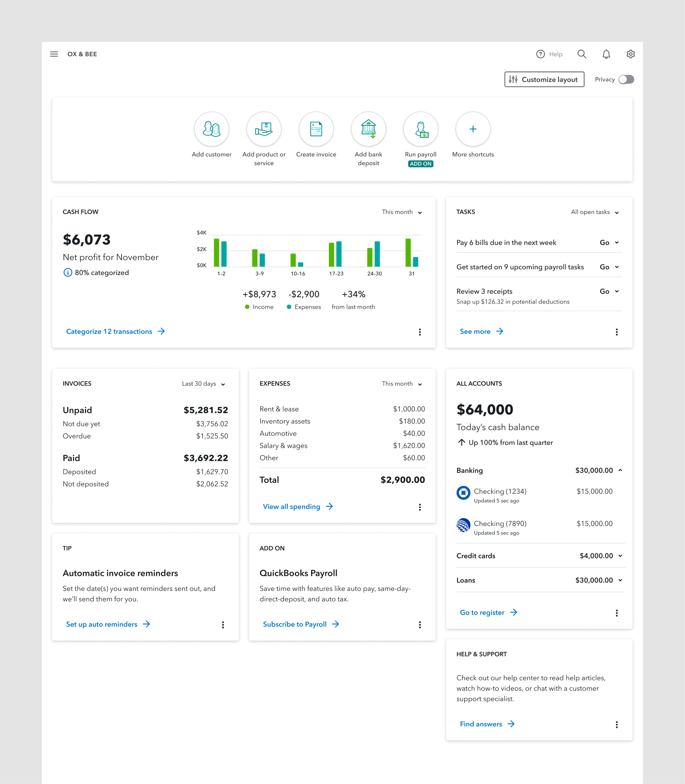
Task: Click the More shortcuts plus icon
Action: click(x=473, y=129)
